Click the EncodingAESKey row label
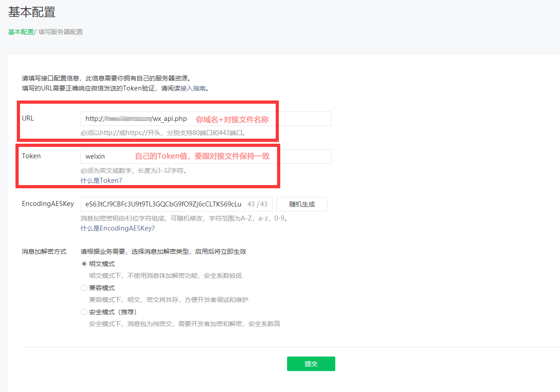The image size is (560, 392). point(48,204)
